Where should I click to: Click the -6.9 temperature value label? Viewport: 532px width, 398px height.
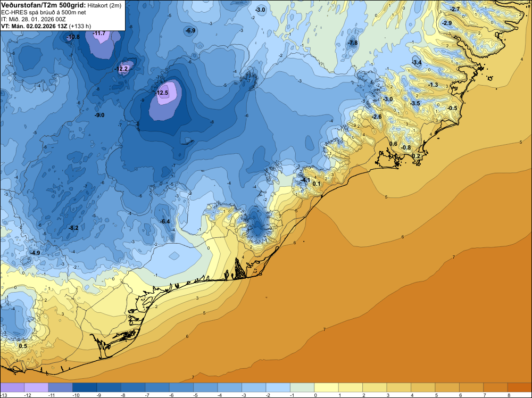(x=190, y=30)
